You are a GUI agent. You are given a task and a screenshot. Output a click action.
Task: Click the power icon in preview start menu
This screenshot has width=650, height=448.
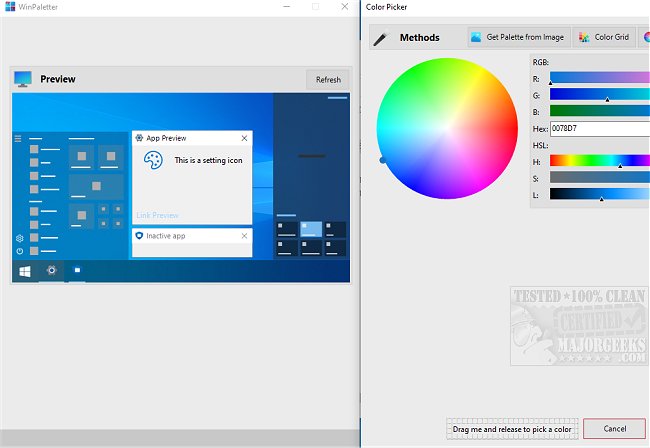coord(19,251)
